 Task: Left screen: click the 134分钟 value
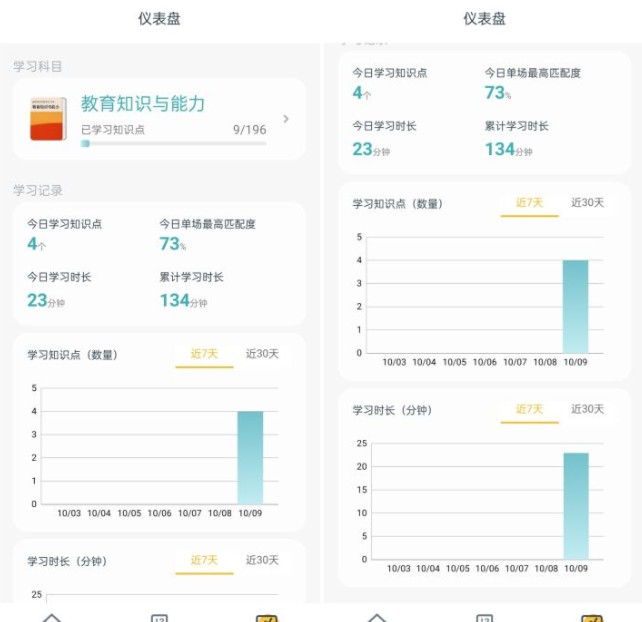tap(183, 301)
